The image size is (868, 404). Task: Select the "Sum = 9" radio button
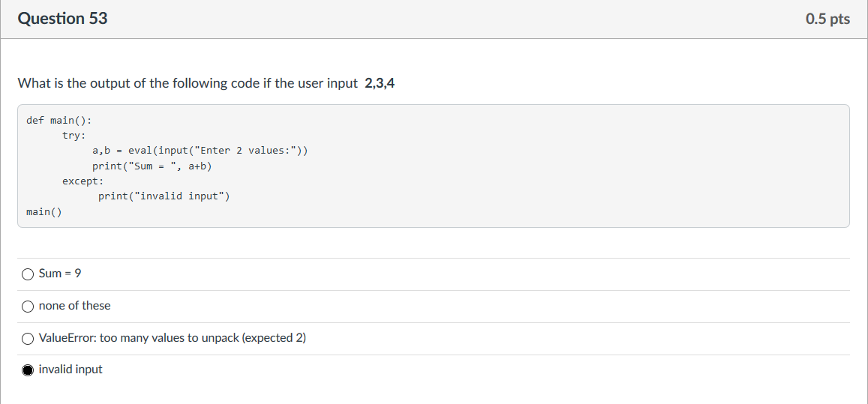[28, 274]
